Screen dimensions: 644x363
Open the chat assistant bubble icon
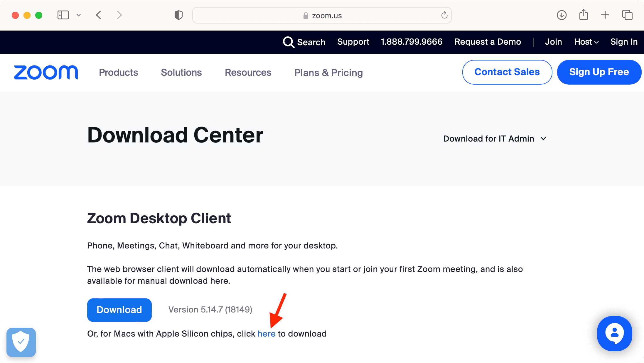pos(614,334)
